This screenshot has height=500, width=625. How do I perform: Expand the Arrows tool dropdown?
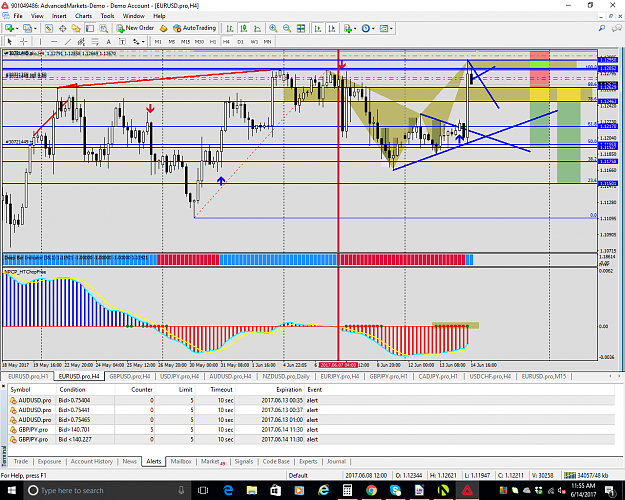click(x=143, y=42)
